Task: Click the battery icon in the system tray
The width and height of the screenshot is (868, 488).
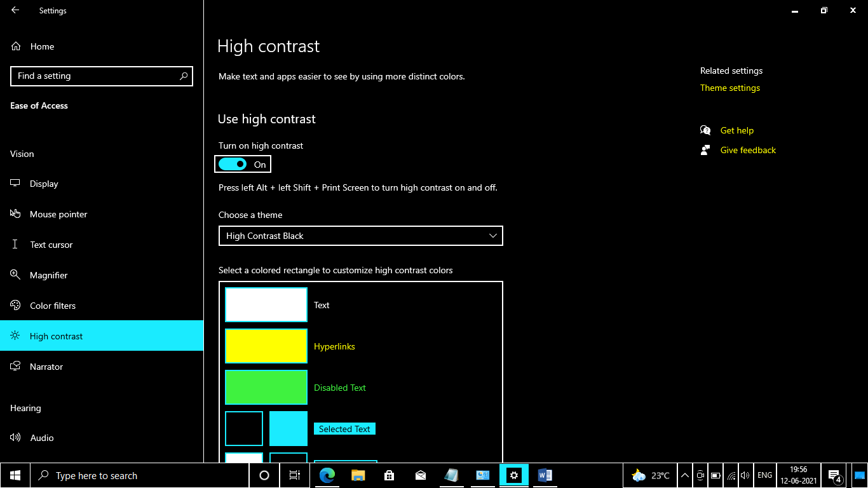Action: coord(715,475)
